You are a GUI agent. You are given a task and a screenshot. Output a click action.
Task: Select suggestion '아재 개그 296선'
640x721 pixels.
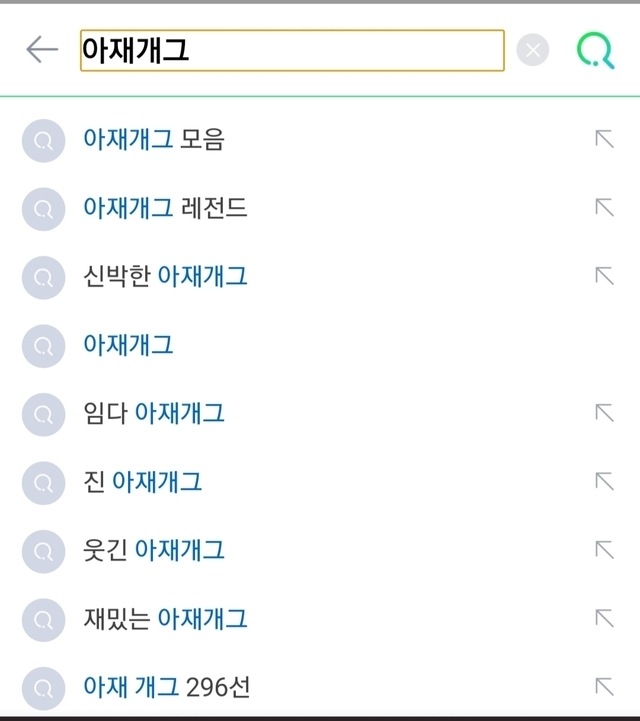[167, 687]
